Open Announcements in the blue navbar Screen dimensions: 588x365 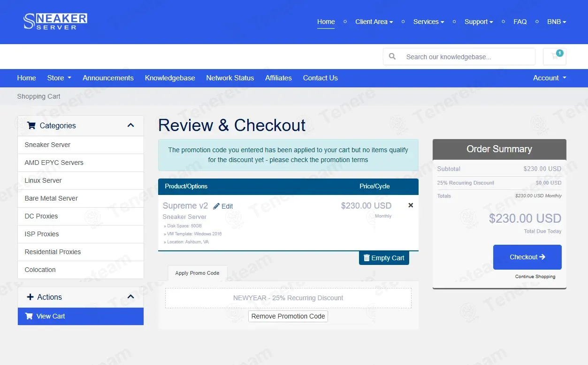click(108, 78)
